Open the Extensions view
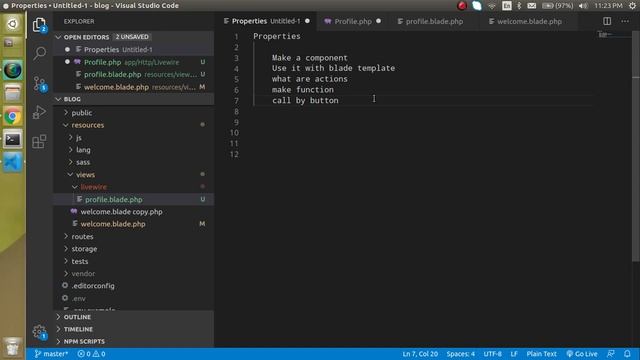The image size is (640, 360). click(x=39, y=141)
